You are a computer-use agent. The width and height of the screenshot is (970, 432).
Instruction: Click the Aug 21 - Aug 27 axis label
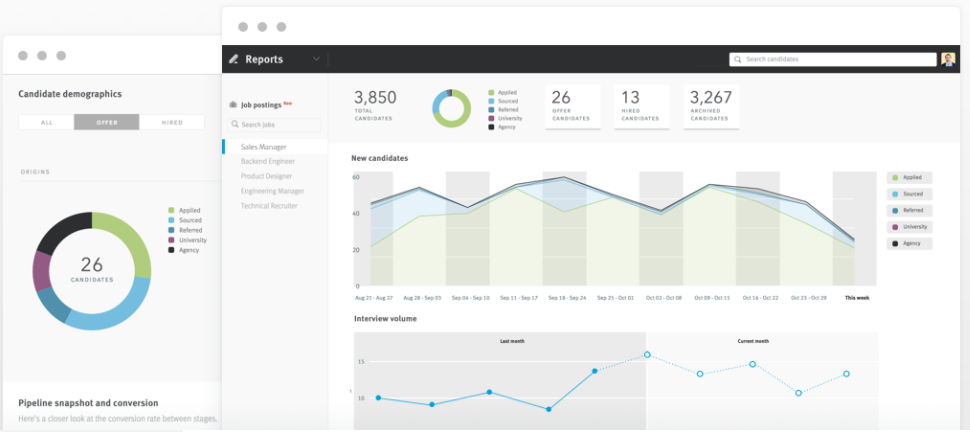(x=374, y=298)
